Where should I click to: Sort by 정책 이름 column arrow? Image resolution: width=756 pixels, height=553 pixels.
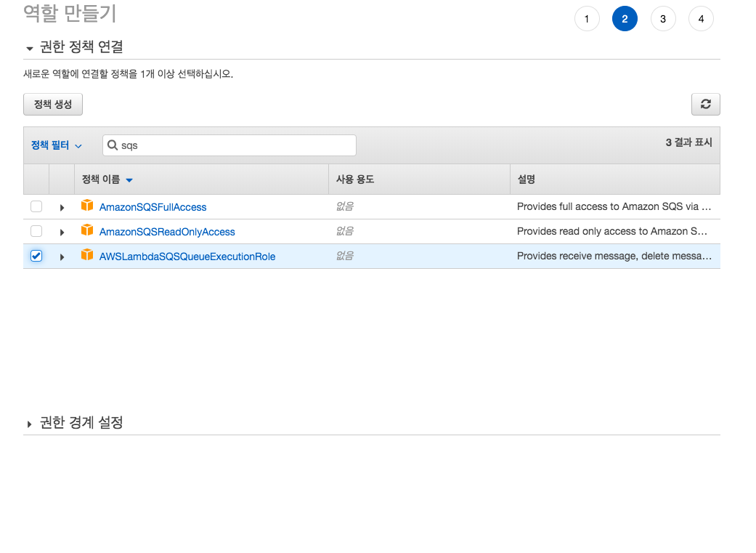[x=129, y=180]
